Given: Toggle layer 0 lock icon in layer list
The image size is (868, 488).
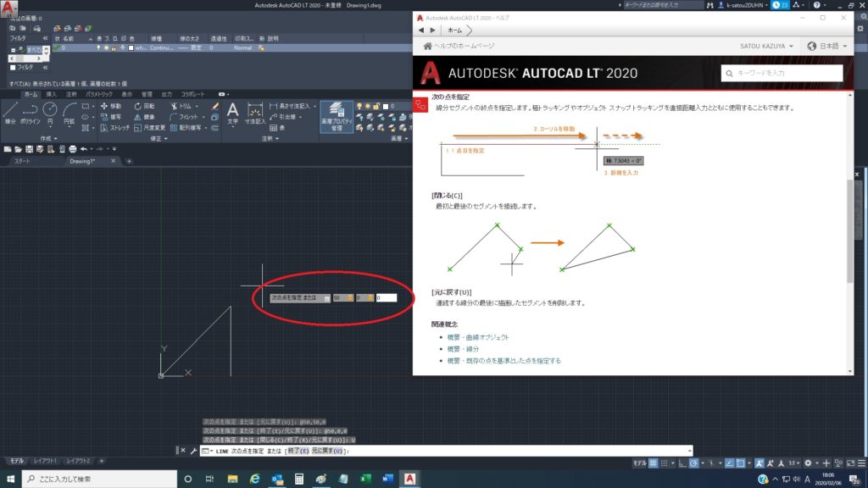Looking at the screenshot, I should click(114, 48).
